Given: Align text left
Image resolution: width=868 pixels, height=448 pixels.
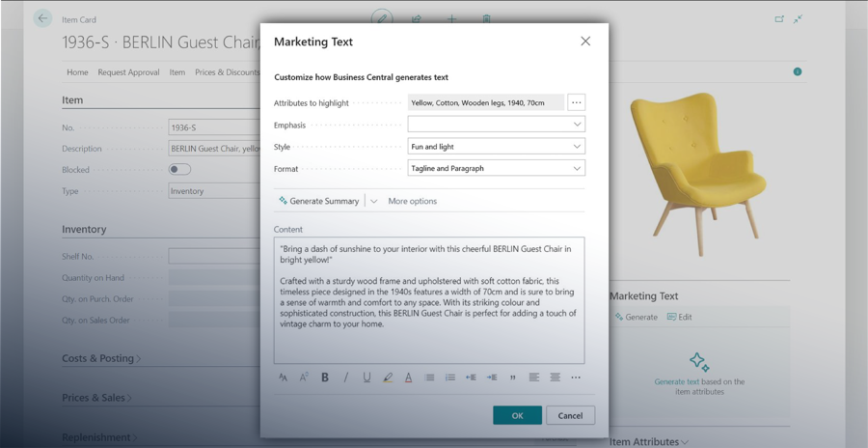Looking at the screenshot, I should 533,377.
